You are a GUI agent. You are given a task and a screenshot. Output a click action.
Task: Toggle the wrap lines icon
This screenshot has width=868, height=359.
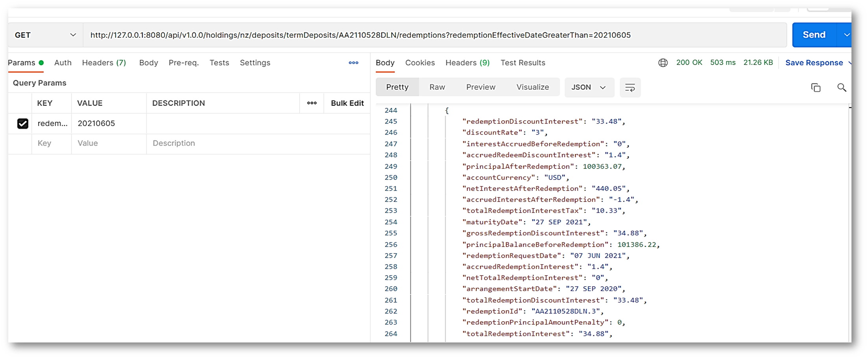point(630,87)
